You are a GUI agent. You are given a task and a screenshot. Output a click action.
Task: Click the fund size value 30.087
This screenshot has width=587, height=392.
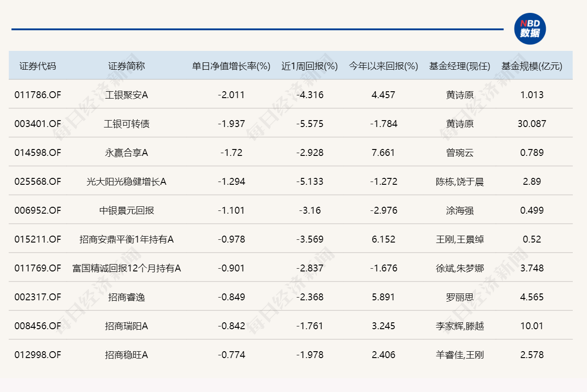pyautogui.click(x=532, y=124)
